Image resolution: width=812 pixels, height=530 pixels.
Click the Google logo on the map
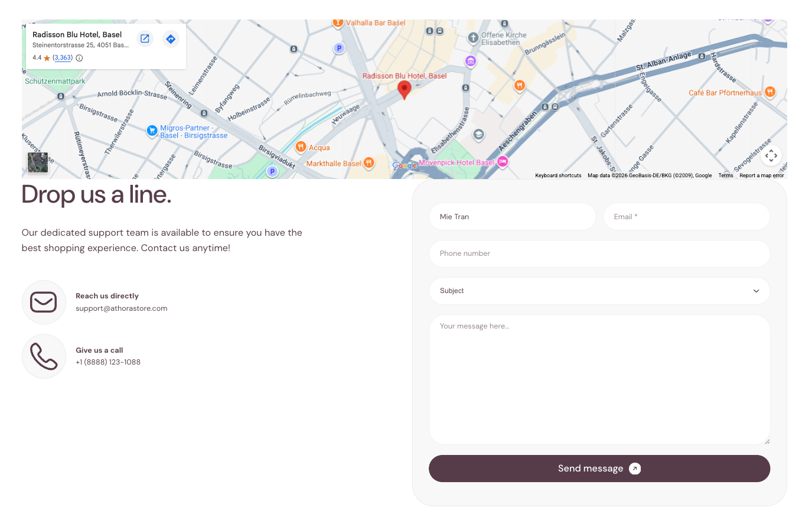[x=405, y=165]
